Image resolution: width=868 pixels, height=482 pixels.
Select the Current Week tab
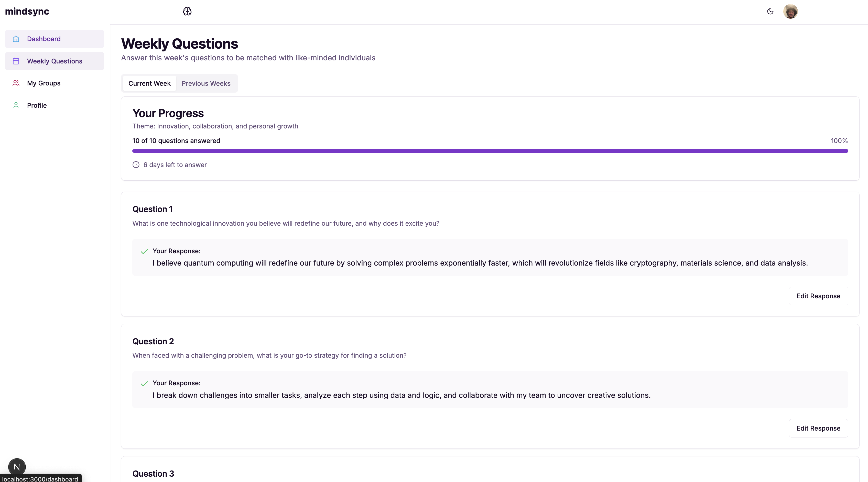pos(149,84)
